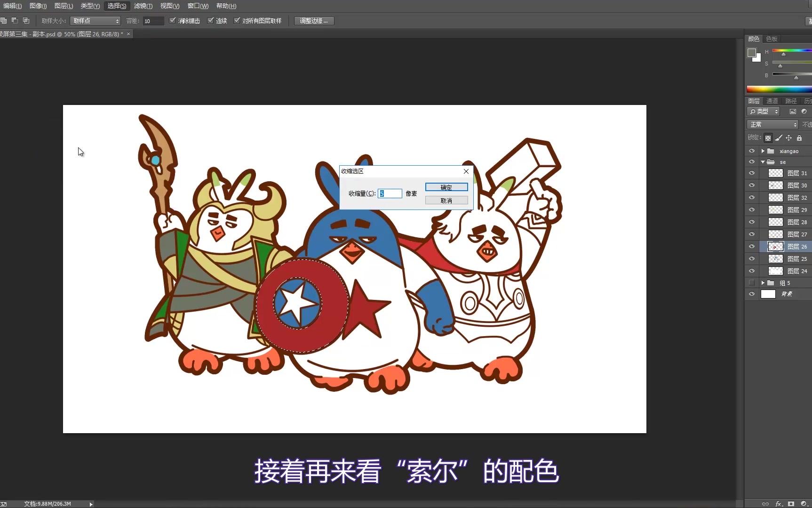This screenshot has width=812, height=508.
Task: Click the foreground color swatch in Color panel
Action: (x=752, y=53)
